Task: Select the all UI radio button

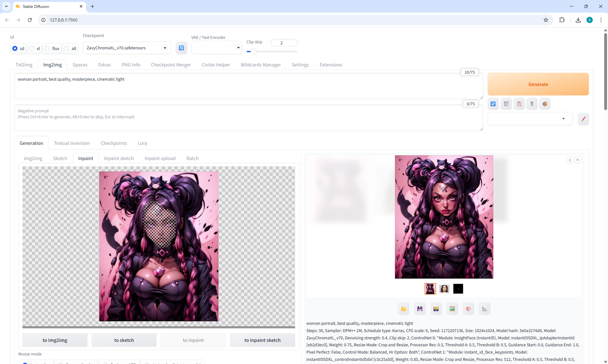Action: tap(67, 48)
